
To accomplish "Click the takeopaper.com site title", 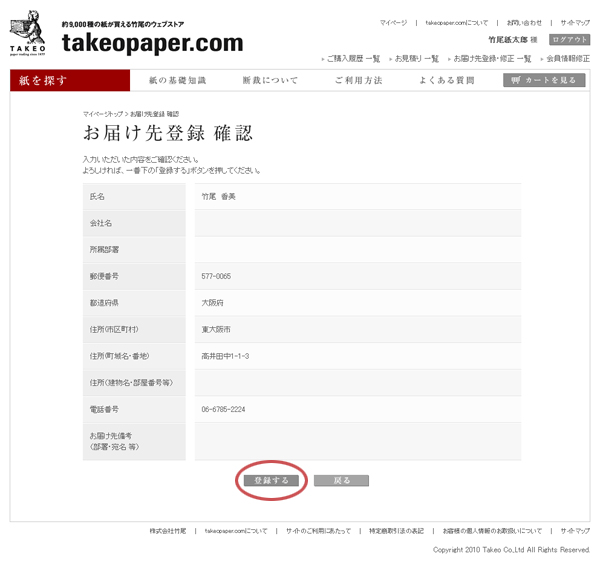I will pos(152,43).
